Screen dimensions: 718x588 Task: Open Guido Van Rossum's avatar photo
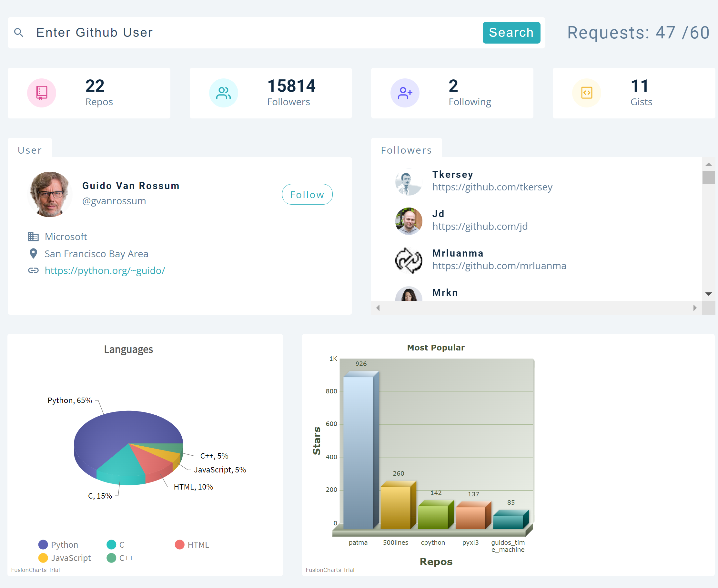pyautogui.click(x=50, y=194)
